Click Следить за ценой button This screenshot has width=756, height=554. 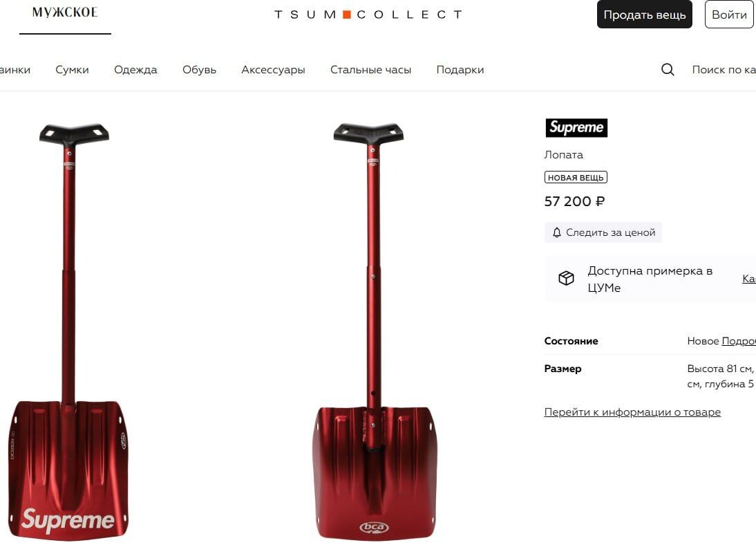pos(603,232)
